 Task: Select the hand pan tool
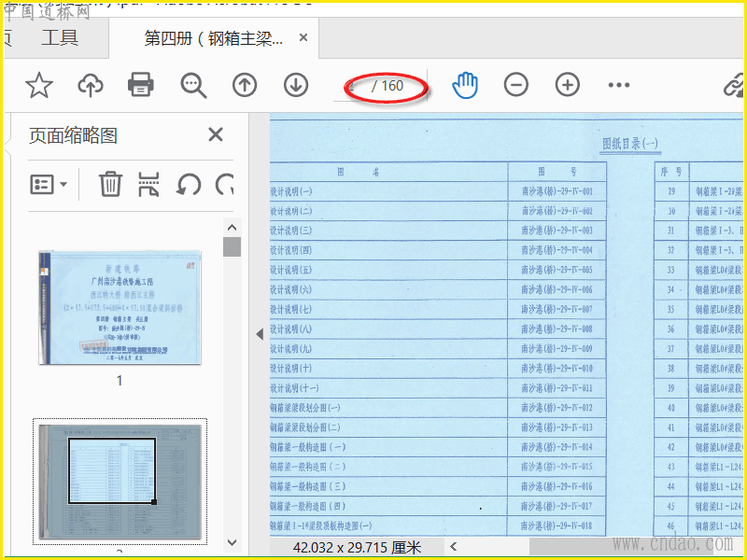pos(464,85)
